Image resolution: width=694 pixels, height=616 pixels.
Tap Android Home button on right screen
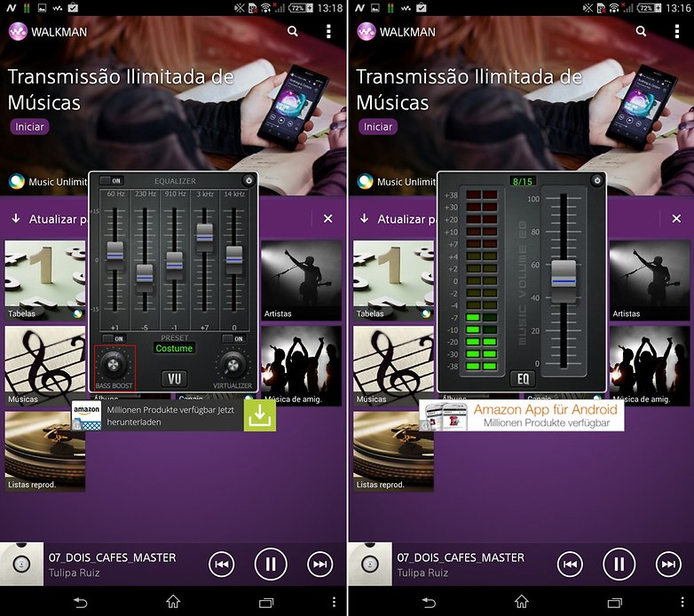[521, 602]
